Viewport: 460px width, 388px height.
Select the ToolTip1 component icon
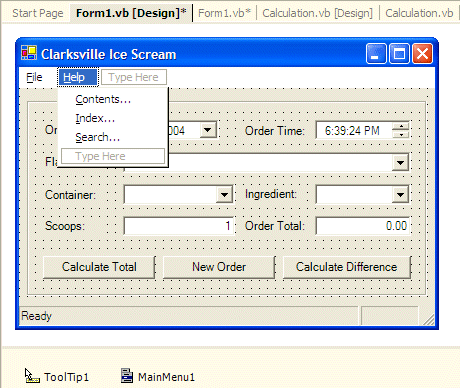point(32,376)
